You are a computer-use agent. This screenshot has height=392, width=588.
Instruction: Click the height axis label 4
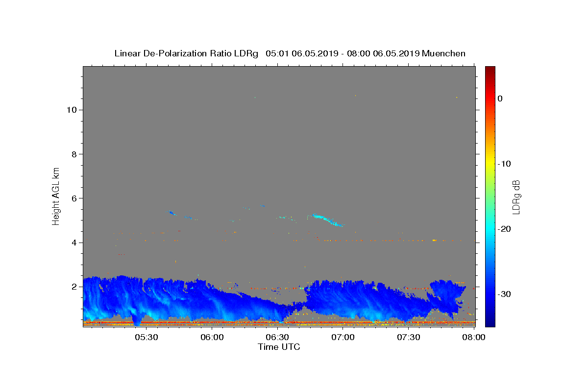coord(74,243)
